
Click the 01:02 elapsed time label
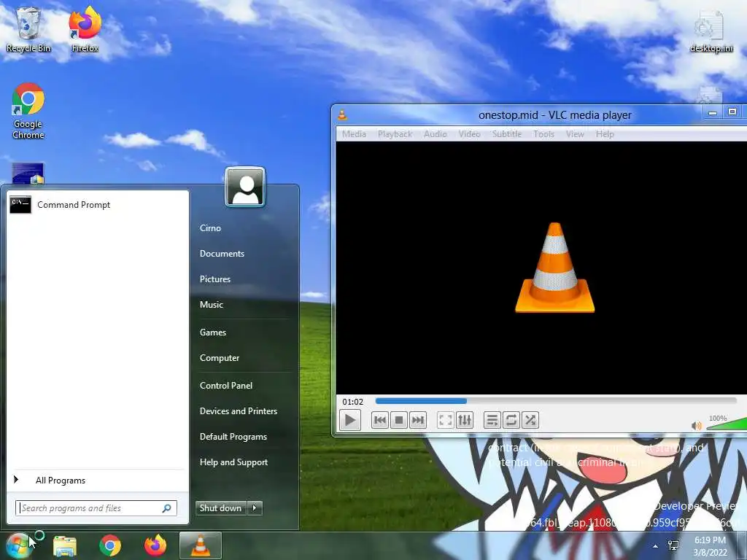352,402
